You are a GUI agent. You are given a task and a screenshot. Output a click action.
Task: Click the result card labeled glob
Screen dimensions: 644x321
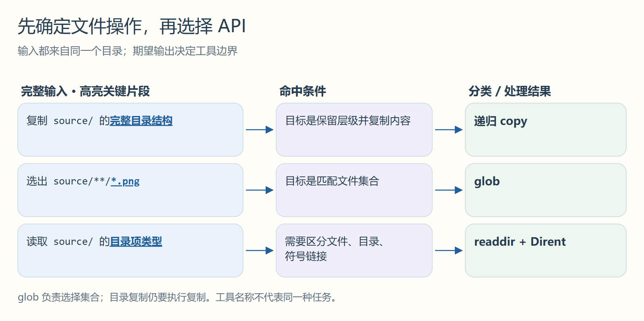point(546,190)
